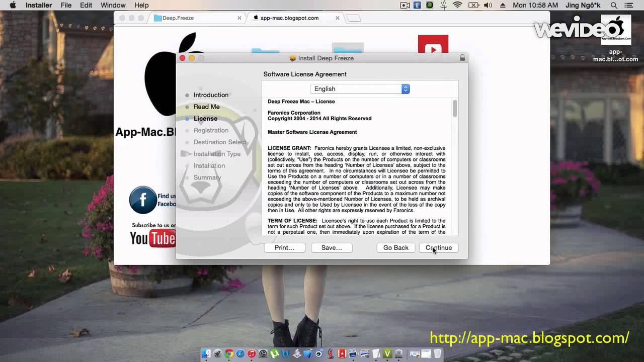Click the Print... button

pyautogui.click(x=284, y=247)
